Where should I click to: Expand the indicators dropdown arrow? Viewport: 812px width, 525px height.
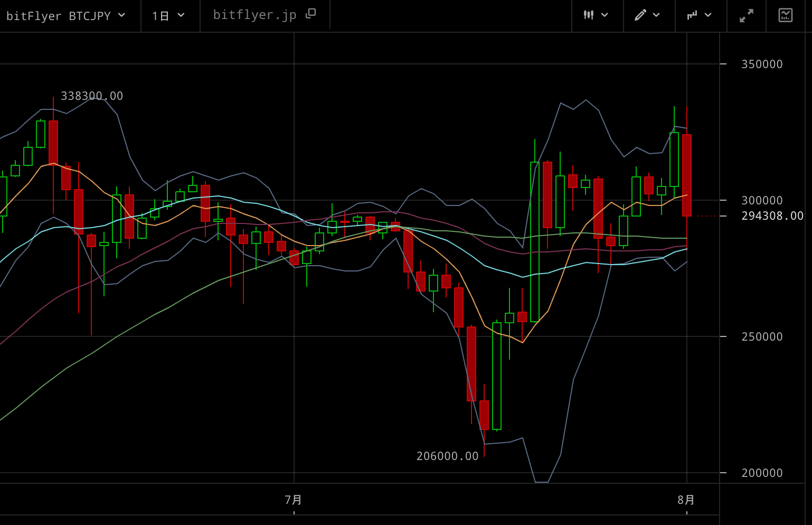coord(708,15)
